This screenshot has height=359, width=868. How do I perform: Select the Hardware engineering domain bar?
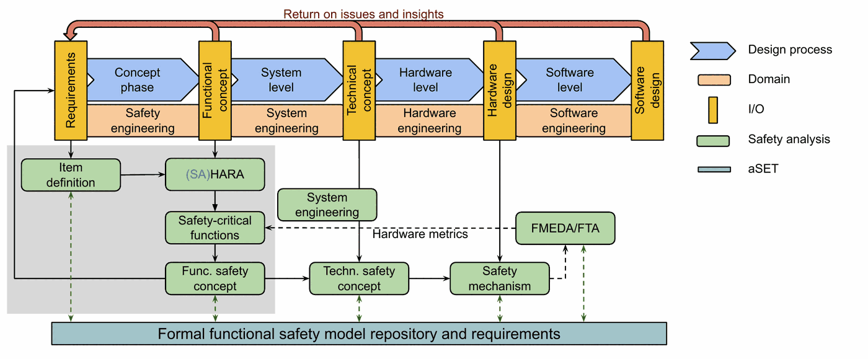click(x=430, y=120)
